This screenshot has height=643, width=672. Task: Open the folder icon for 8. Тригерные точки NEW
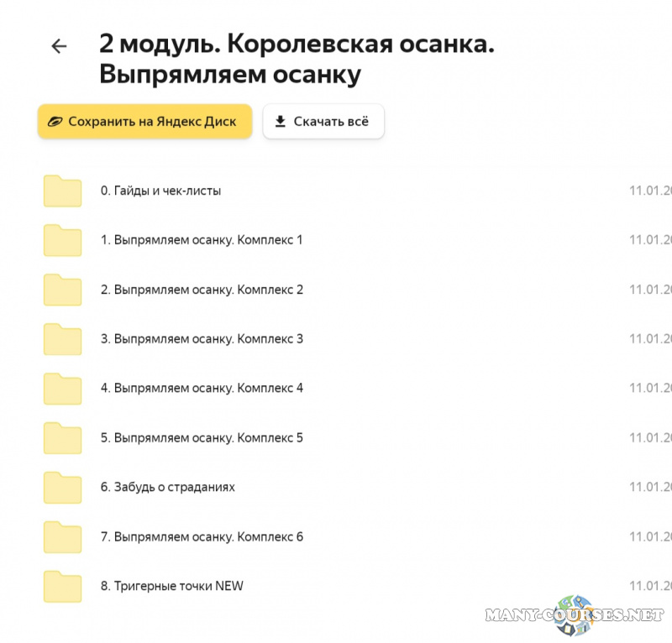tap(61, 586)
